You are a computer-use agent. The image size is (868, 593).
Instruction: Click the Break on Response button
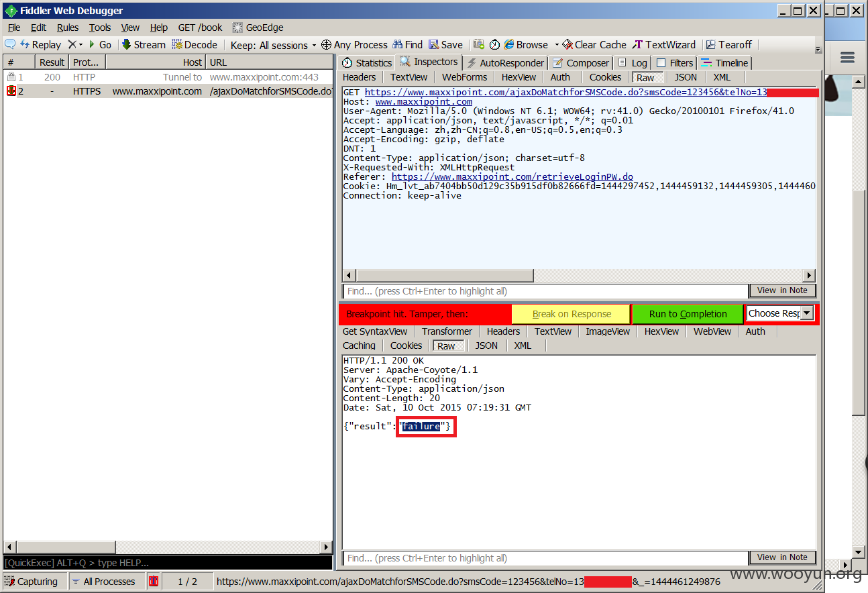[572, 314]
